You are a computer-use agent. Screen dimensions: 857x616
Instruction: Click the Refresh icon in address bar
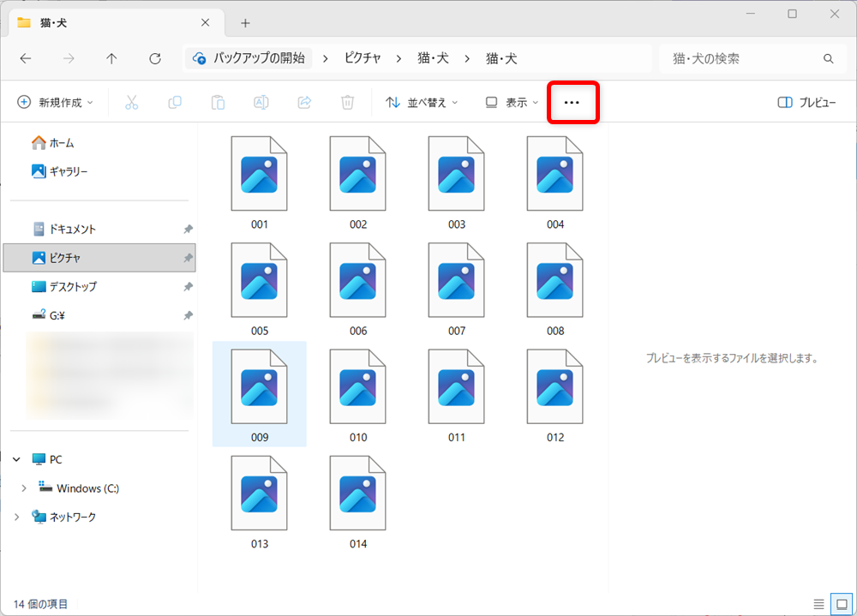(x=154, y=58)
